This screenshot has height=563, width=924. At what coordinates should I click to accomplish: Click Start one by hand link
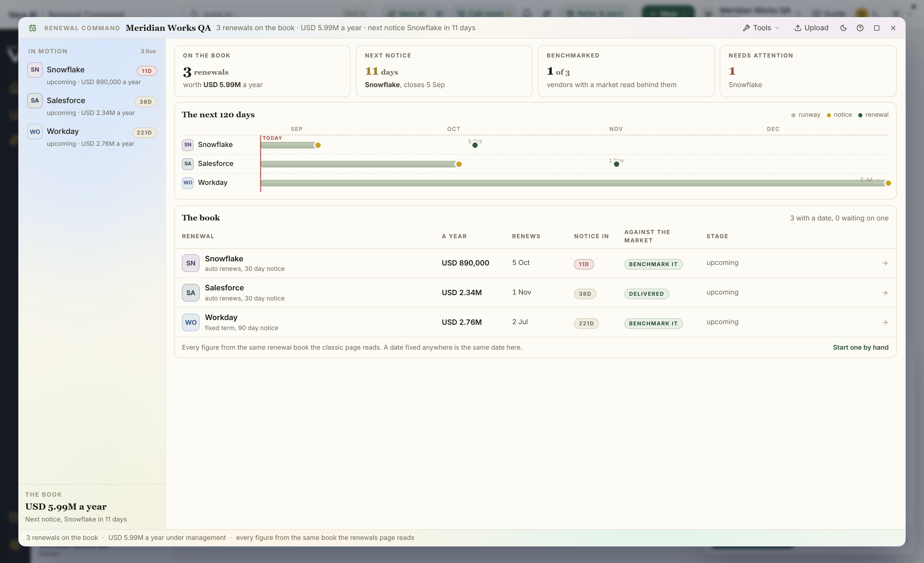tap(861, 347)
